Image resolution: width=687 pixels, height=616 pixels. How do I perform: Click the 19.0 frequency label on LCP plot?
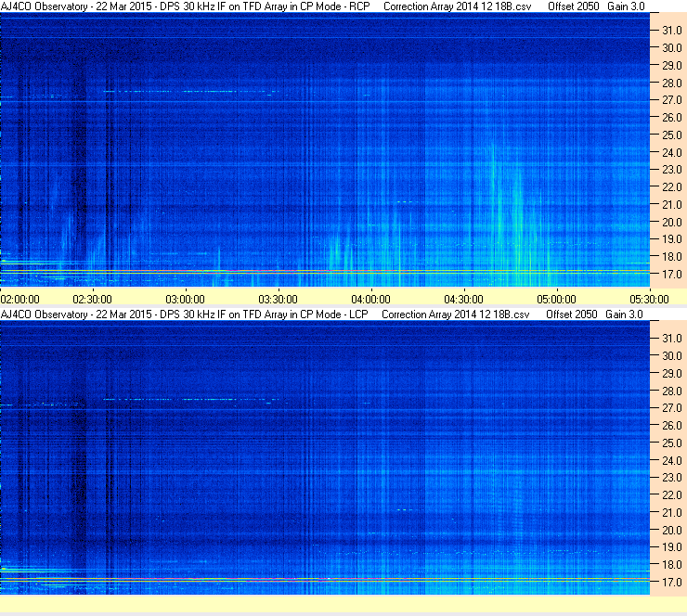[x=671, y=547]
